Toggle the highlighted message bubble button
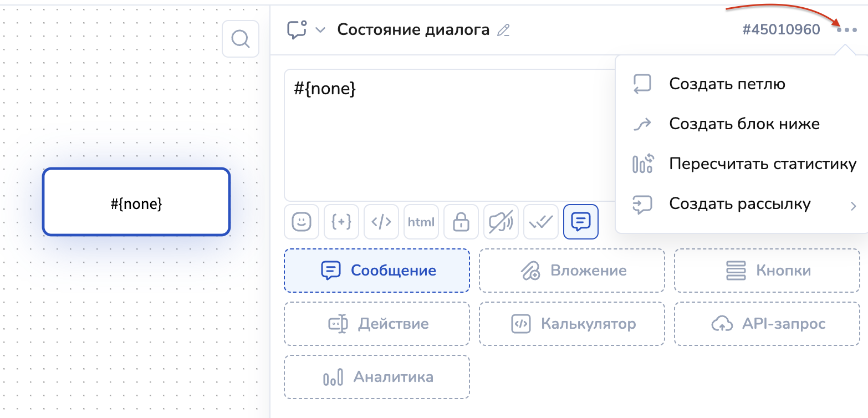 point(581,222)
